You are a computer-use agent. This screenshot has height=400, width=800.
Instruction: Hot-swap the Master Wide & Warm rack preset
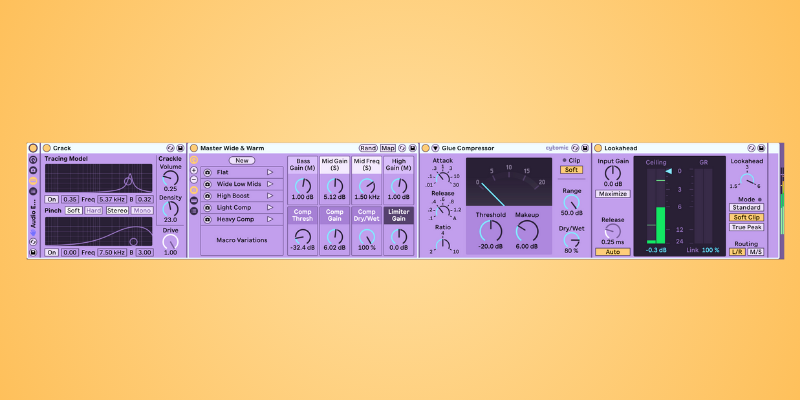[403, 148]
